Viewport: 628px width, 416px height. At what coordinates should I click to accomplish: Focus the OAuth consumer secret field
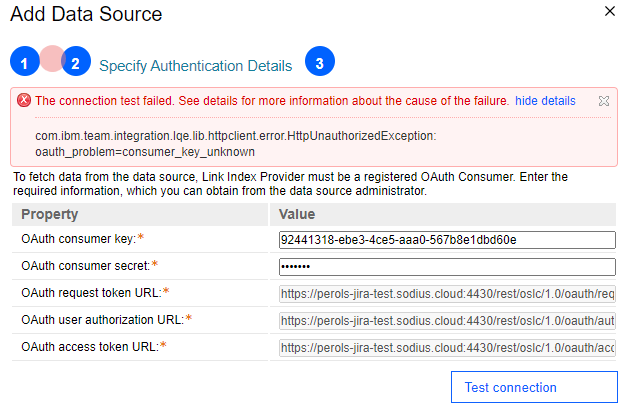[447, 267]
